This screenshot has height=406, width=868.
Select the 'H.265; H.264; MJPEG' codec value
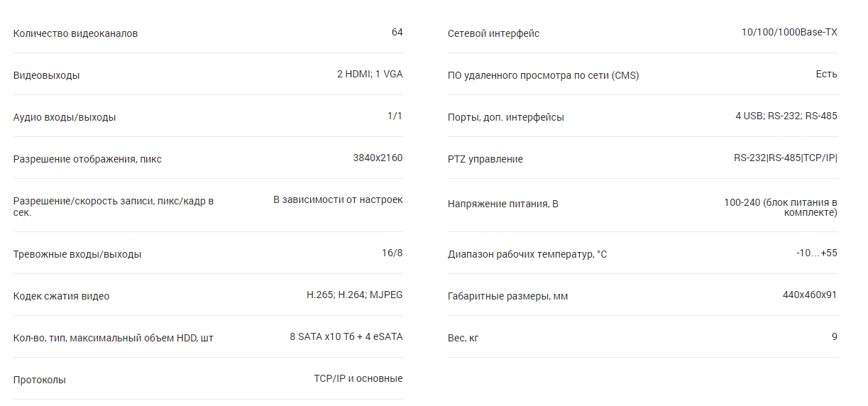(354, 295)
